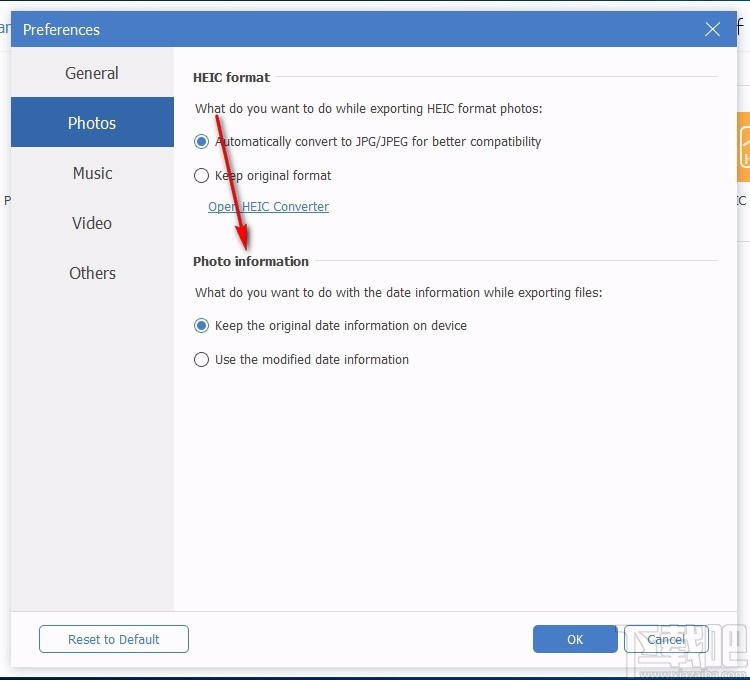
Task: Click the HEIC export question text
Action: (x=368, y=109)
